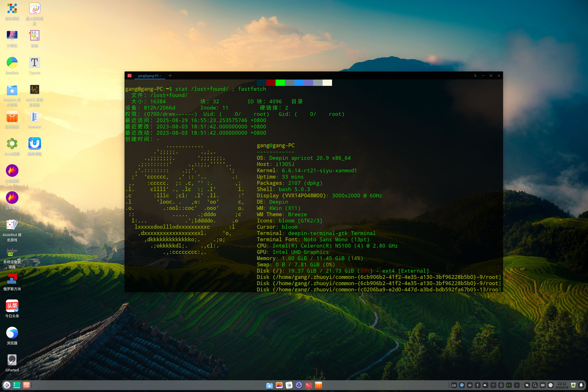Open the orange app store dock icon
Viewport: 588px width, 392px height.
click(x=318, y=385)
